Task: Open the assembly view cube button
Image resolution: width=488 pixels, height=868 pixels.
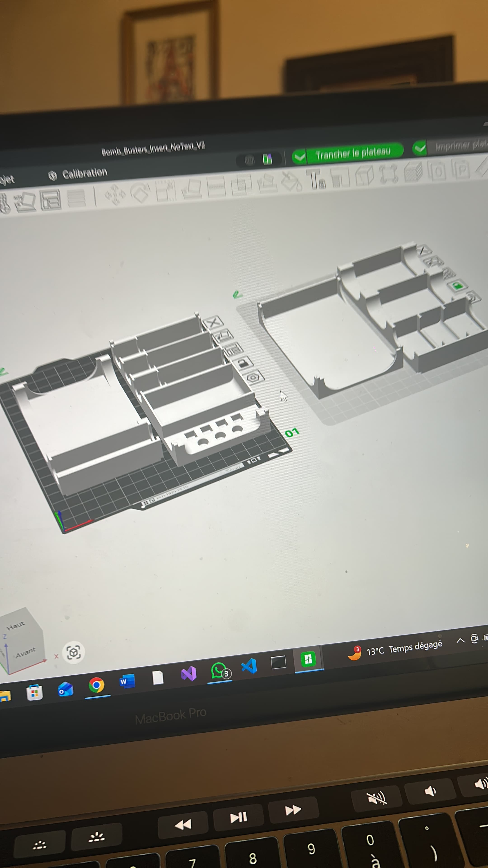Action: click(x=74, y=652)
